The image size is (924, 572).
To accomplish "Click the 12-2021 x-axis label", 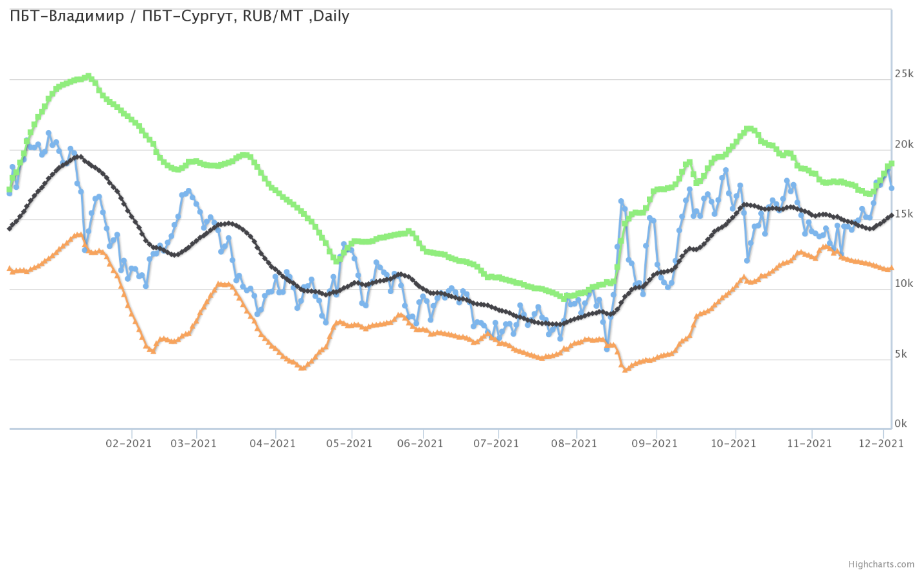I will [x=881, y=444].
